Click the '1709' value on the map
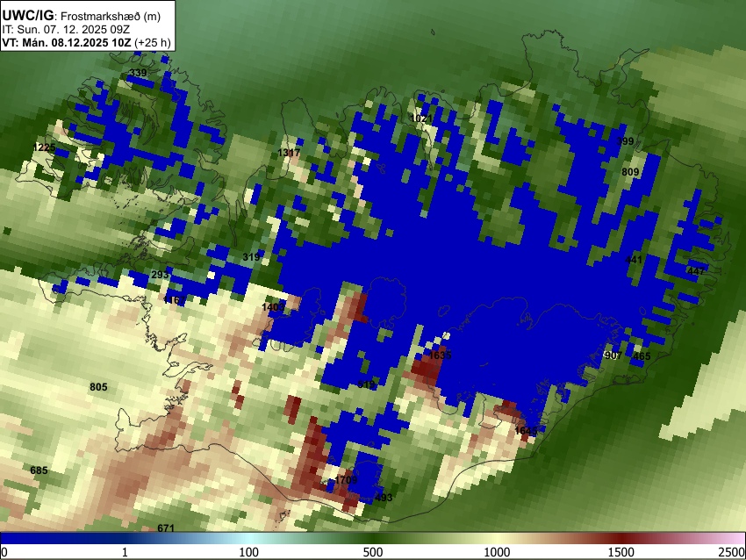The image size is (746, 560). [x=346, y=479]
